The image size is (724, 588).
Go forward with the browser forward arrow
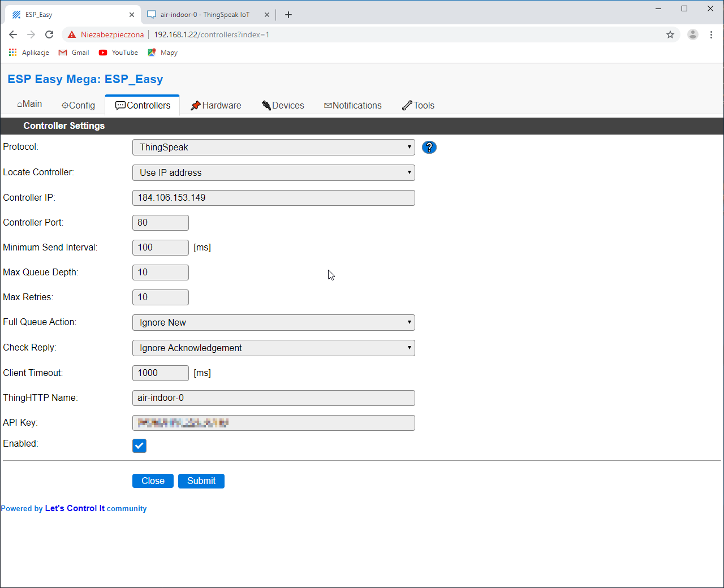(x=31, y=34)
